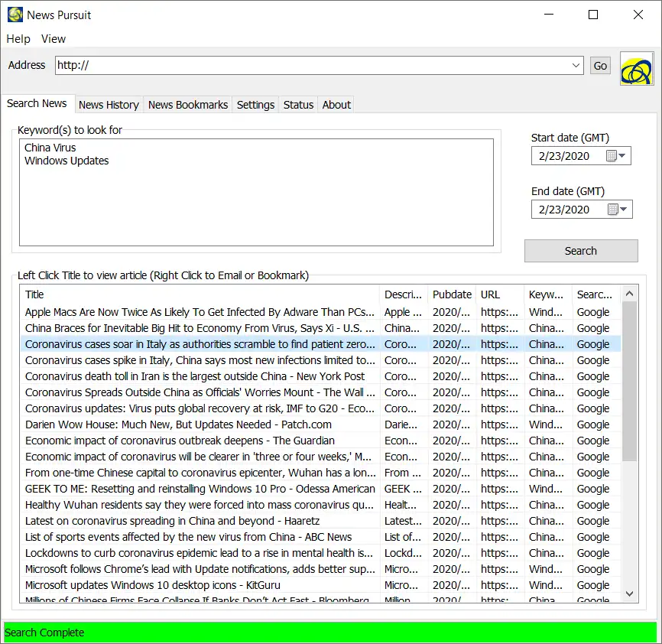Open 'Coronavirus updates: Virus puts global recovery' article

tap(200, 408)
